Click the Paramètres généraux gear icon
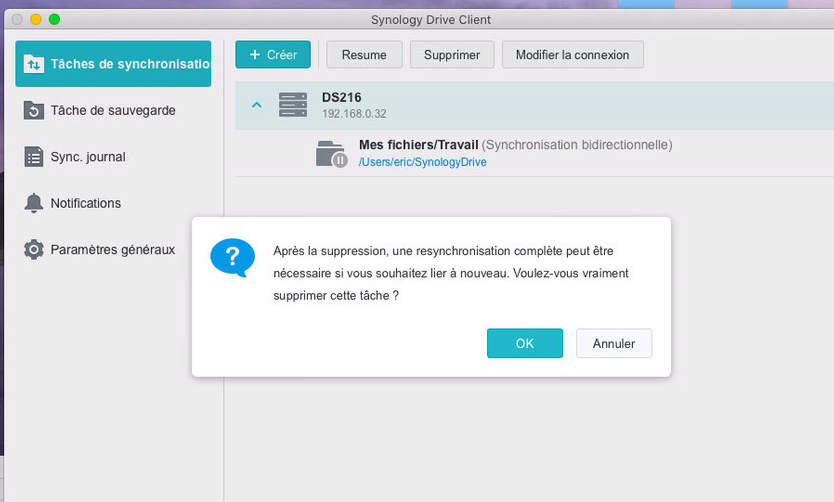Image resolution: width=834 pixels, height=502 pixels. click(34, 249)
